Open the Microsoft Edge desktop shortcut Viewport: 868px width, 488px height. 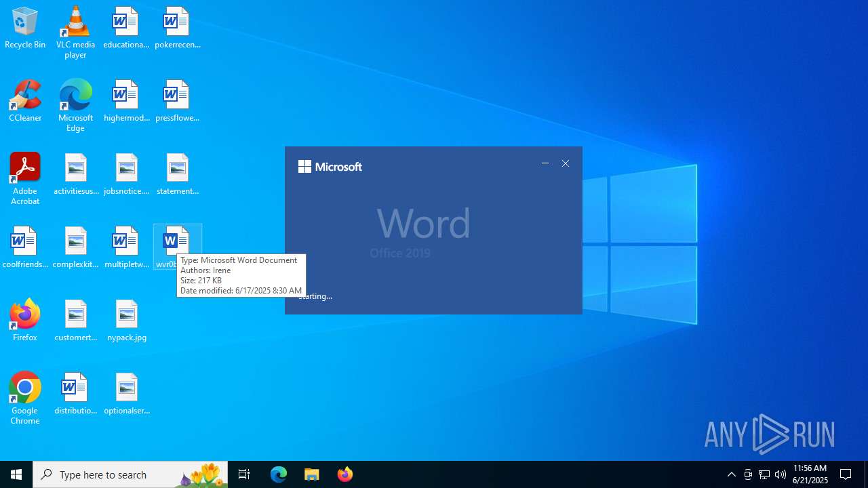(75, 105)
